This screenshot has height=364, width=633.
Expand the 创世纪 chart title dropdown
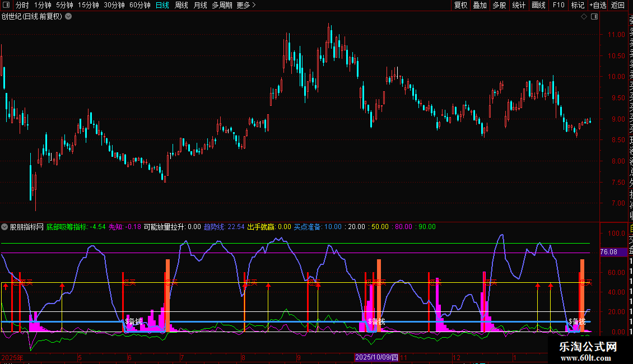point(68,16)
